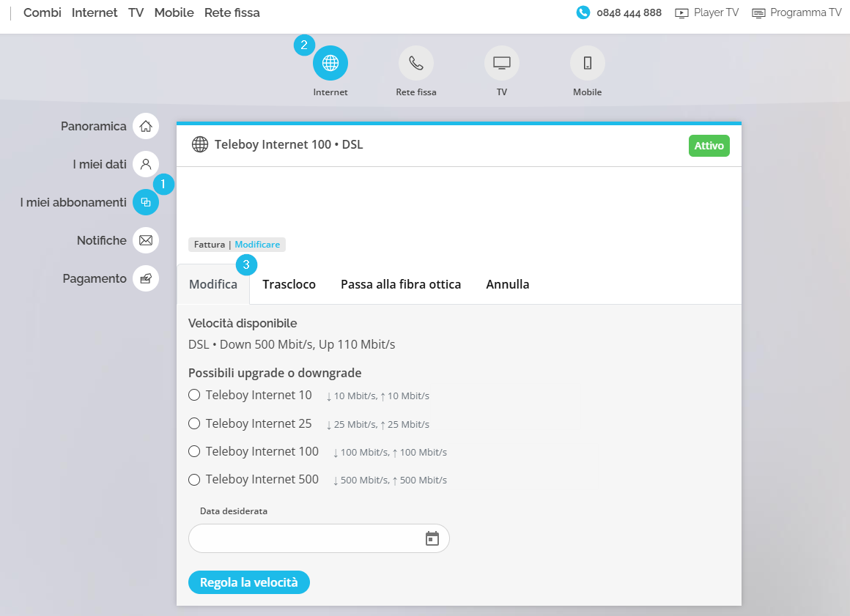This screenshot has width=850, height=616.
Task: Click the I miei abbonamenti sidebar label
Action: click(x=73, y=202)
